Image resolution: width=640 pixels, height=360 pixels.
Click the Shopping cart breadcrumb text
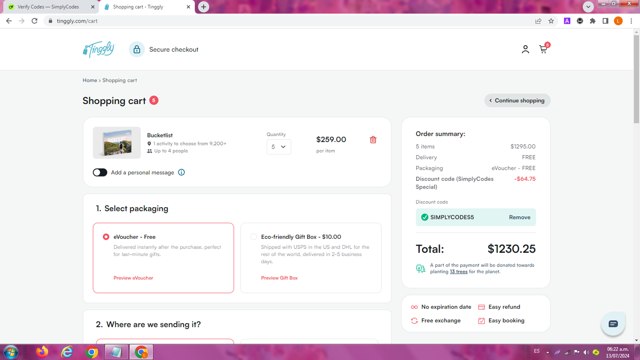tap(120, 80)
